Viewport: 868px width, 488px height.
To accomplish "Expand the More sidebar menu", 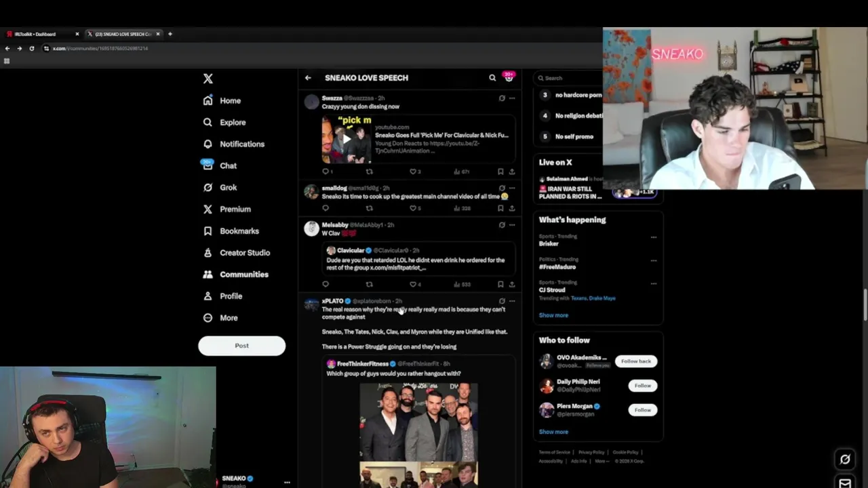I will pos(220,317).
